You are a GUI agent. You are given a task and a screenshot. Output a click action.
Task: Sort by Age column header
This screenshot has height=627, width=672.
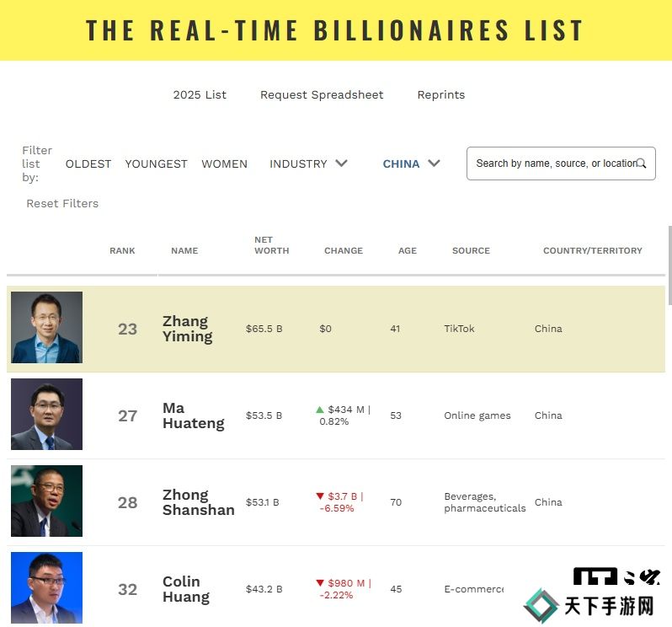[x=408, y=250]
